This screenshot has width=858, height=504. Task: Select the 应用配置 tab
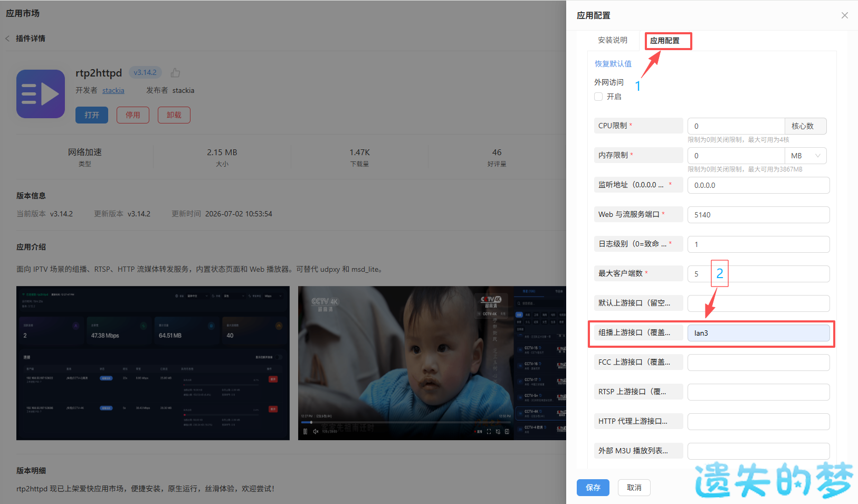click(x=665, y=41)
